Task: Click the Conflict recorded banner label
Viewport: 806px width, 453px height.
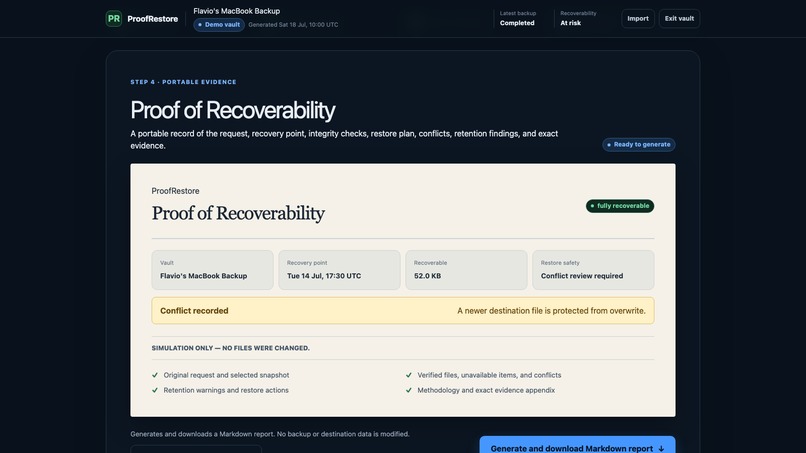Action: (x=194, y=311)
